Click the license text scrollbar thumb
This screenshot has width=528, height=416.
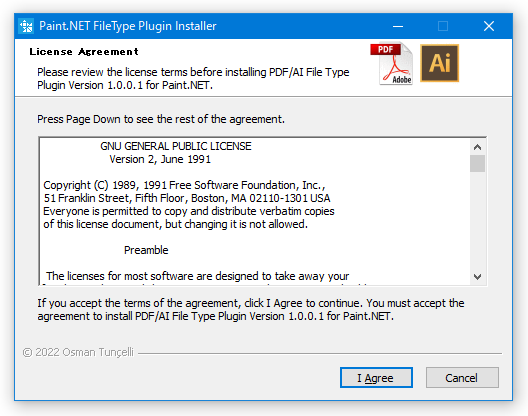pos(477,163)
